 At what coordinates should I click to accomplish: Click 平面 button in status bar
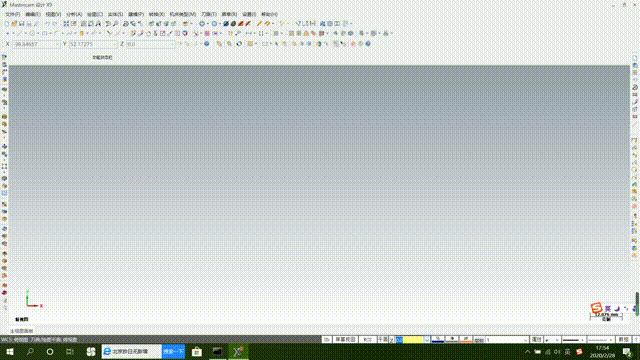pyautogui.click(x=382, y=340)
